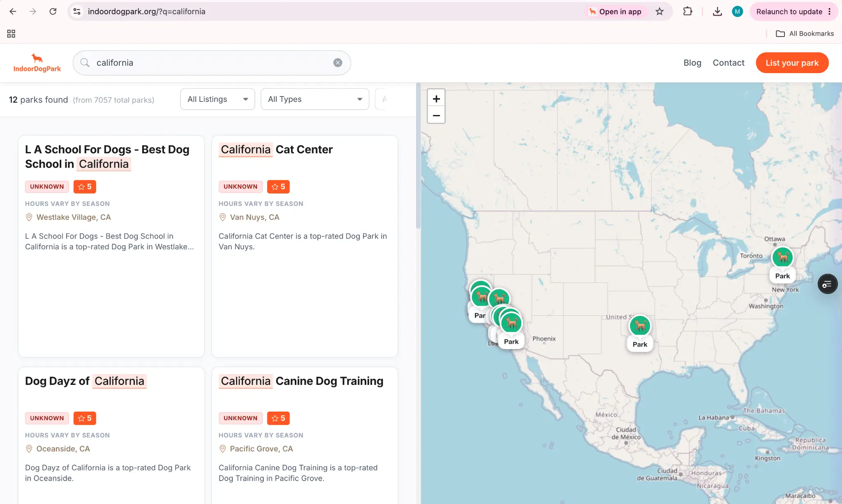This screenshot has height=504, width=842.
Task: Open the browser downloads panel
Action: point(717,12)
